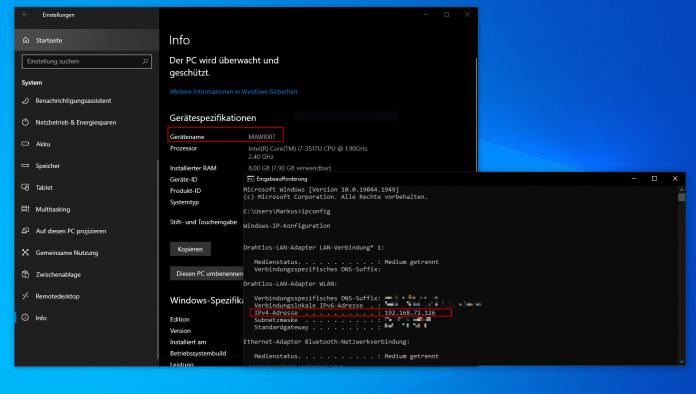
Task: Click the Netzbetrieb & Energiesparen power icon
Action: (x=25, y=122)
